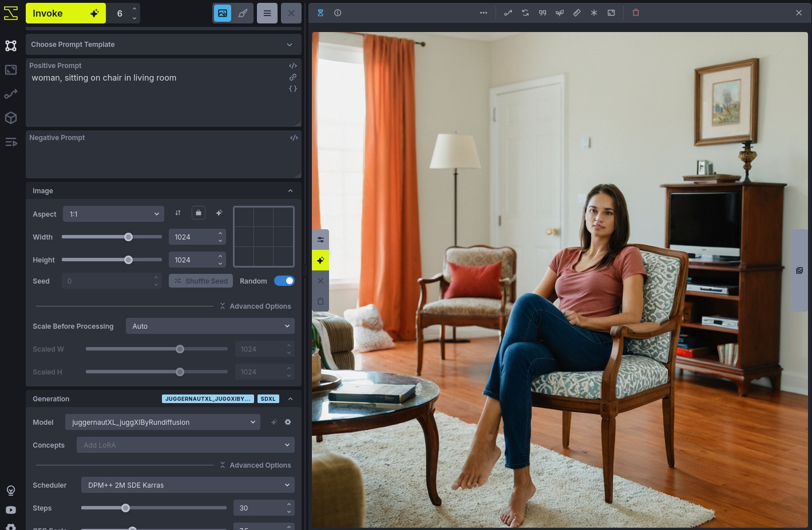Click Positive Prompt code brackets icon
The image size is (812, 530).
point(293,66)
